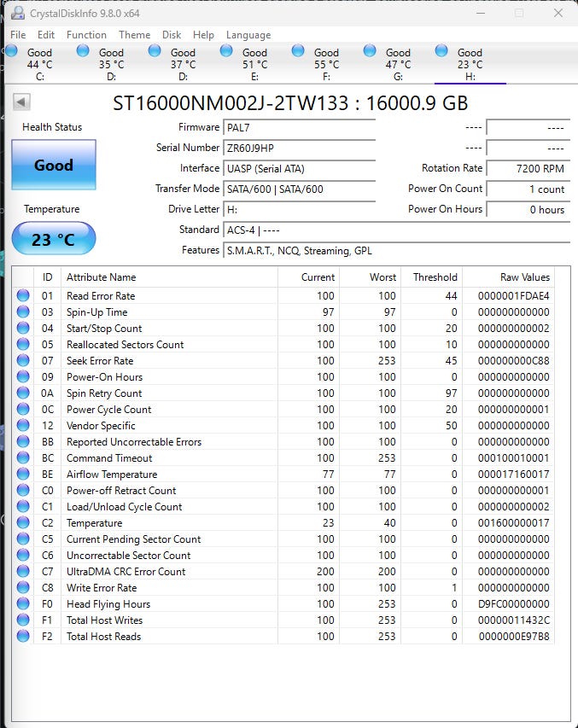Click status icon for Power-On Hours row
Screen dimensions: 578x728
23,376
